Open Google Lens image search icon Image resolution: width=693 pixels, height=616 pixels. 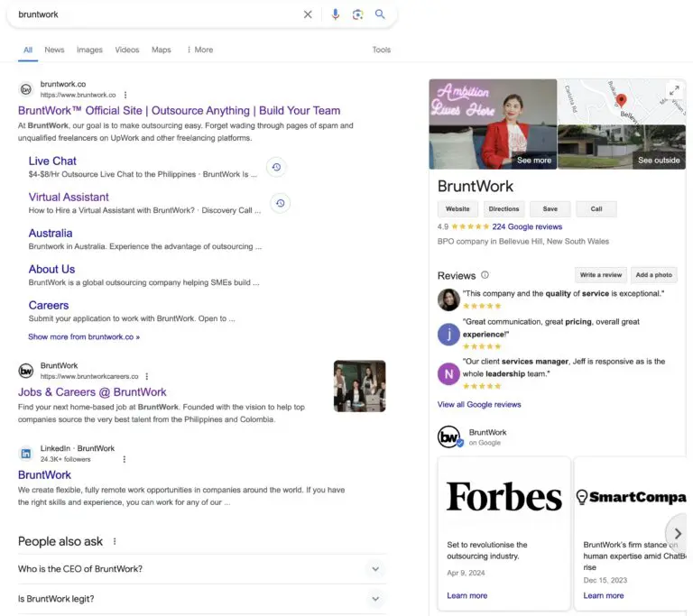(x=357, y=14)
